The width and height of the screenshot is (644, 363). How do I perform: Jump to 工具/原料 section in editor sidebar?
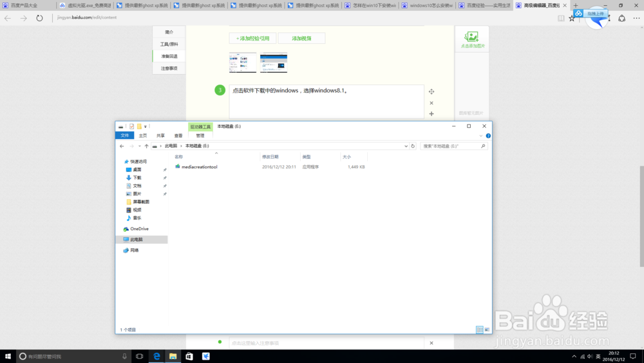click(169, 44)
